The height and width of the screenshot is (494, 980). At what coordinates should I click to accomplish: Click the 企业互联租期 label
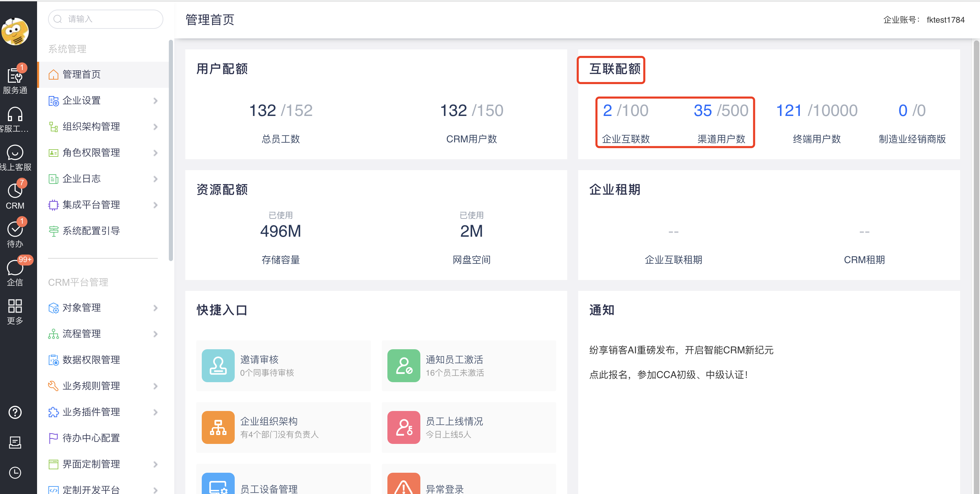(673, 260)
